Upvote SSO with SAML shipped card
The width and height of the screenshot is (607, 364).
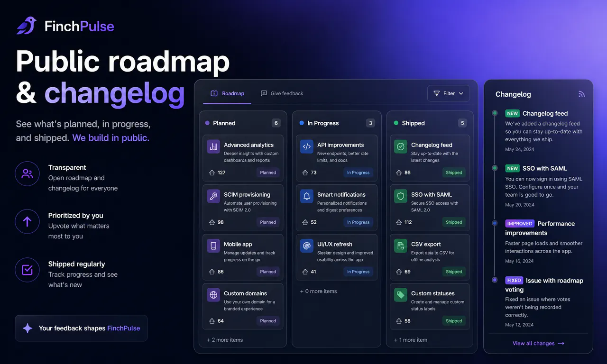click(399, 222)
